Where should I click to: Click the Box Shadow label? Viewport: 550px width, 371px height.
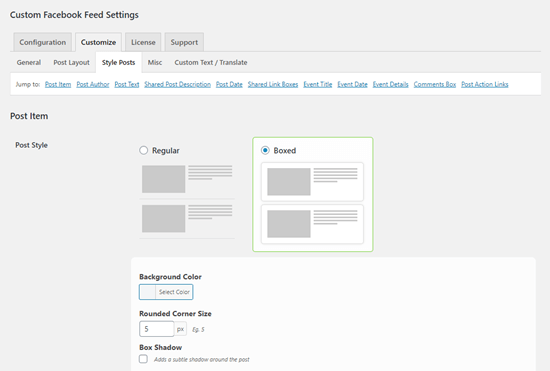[160, 347]
